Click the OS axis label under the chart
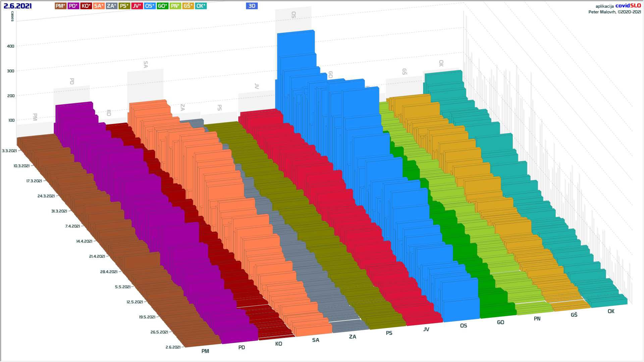 click(x=464, y=326)
